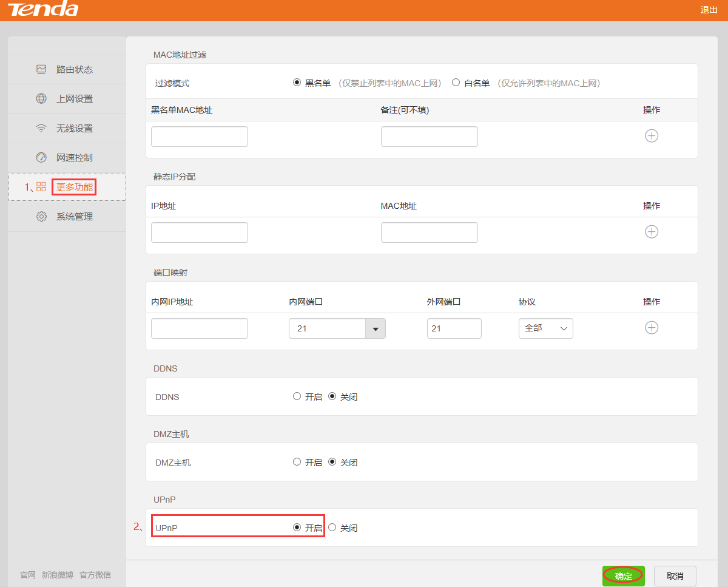Open 网速控制 using its speedometer icon
This screenshot has height=587, width=728.
point(41,157)
